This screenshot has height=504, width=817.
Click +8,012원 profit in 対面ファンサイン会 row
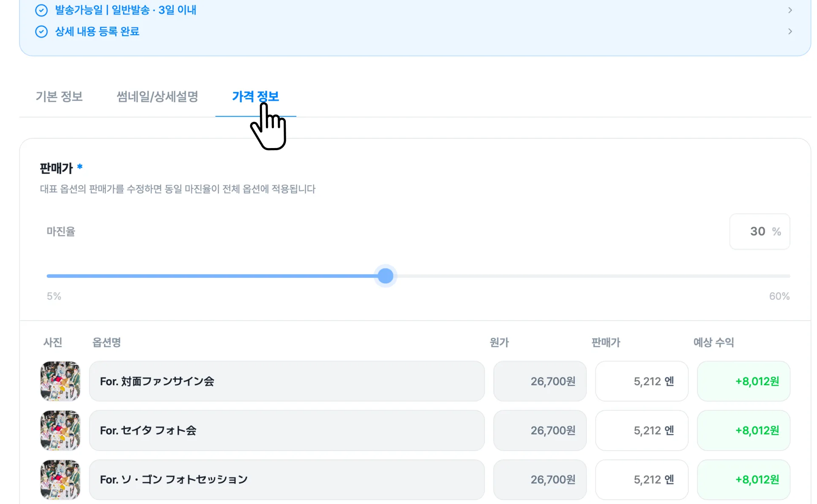pos(744,381)
